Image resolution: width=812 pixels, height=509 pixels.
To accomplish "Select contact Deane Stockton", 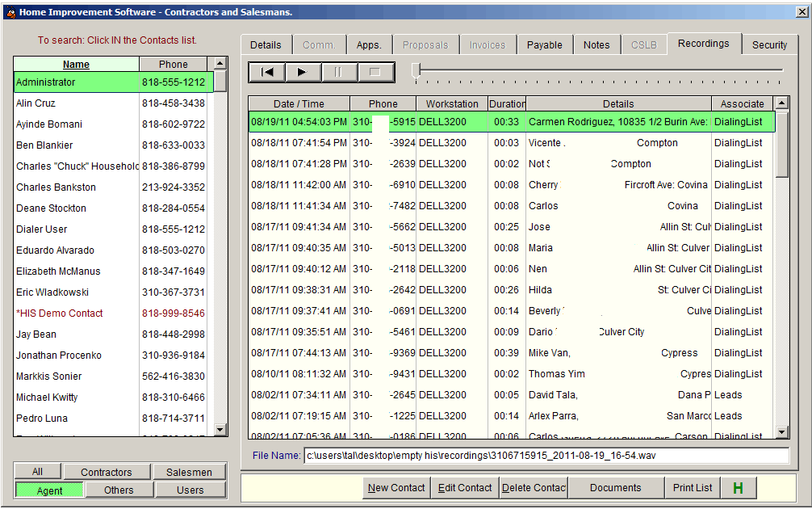I will pyautogui.click(x=114, y=208).
